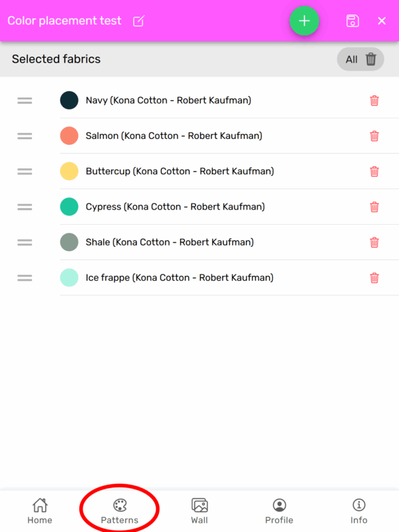Delete the Shale fabric entry

[374, 242]
